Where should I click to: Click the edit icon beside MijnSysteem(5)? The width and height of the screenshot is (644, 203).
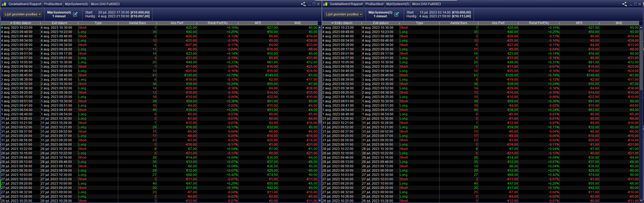coord(397,14)
